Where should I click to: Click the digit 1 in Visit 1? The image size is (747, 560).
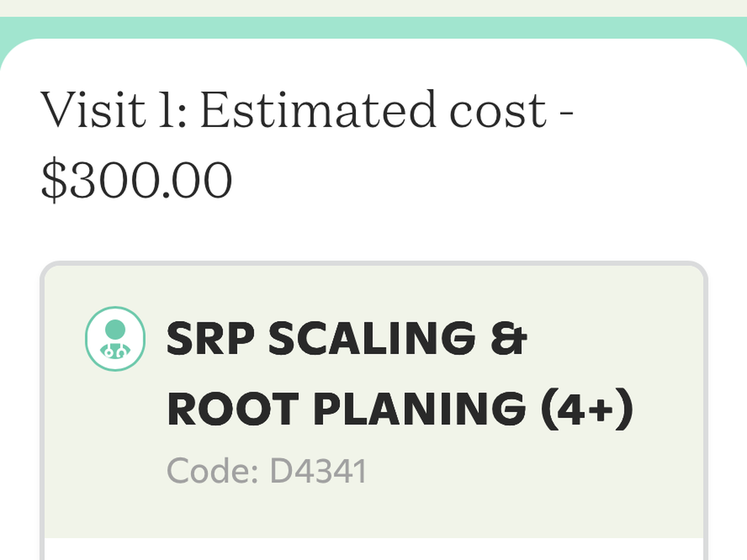[169, 110]
